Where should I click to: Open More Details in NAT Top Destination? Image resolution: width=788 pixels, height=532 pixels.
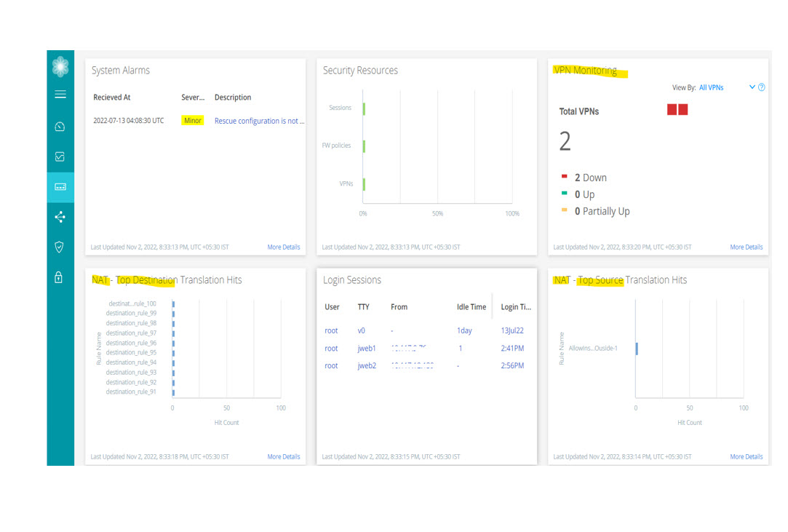click(x=284, y=456)
